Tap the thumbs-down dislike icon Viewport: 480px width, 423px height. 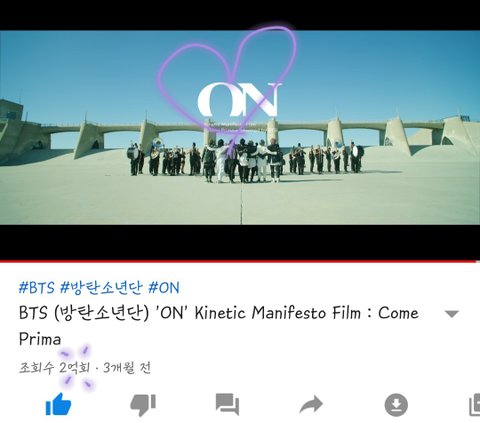click(x=143, y=405)
